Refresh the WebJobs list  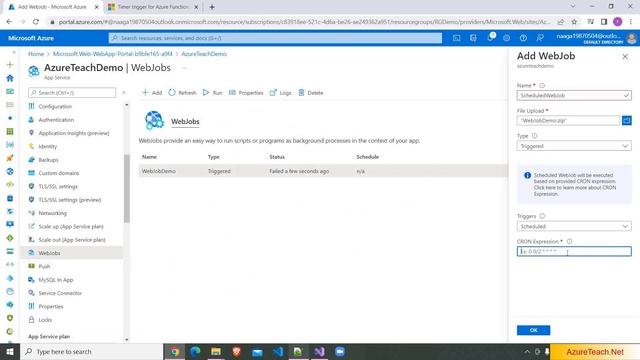coord(182,93)
